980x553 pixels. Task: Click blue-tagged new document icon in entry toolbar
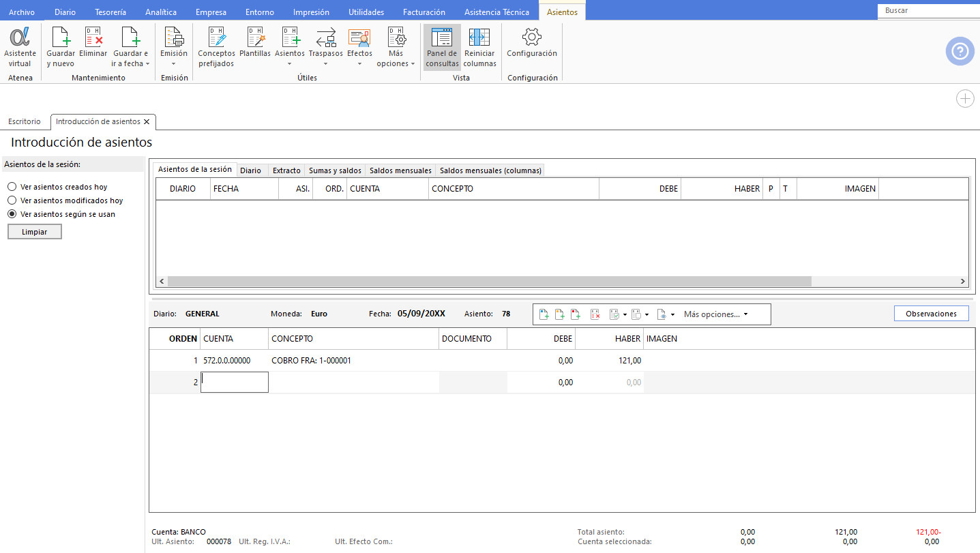click(x=544, y=314)
